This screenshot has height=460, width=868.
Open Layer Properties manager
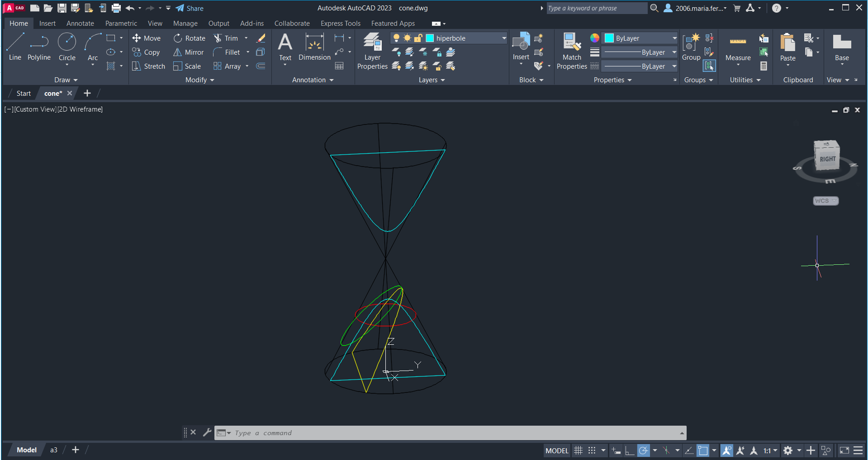pos(372,51)
